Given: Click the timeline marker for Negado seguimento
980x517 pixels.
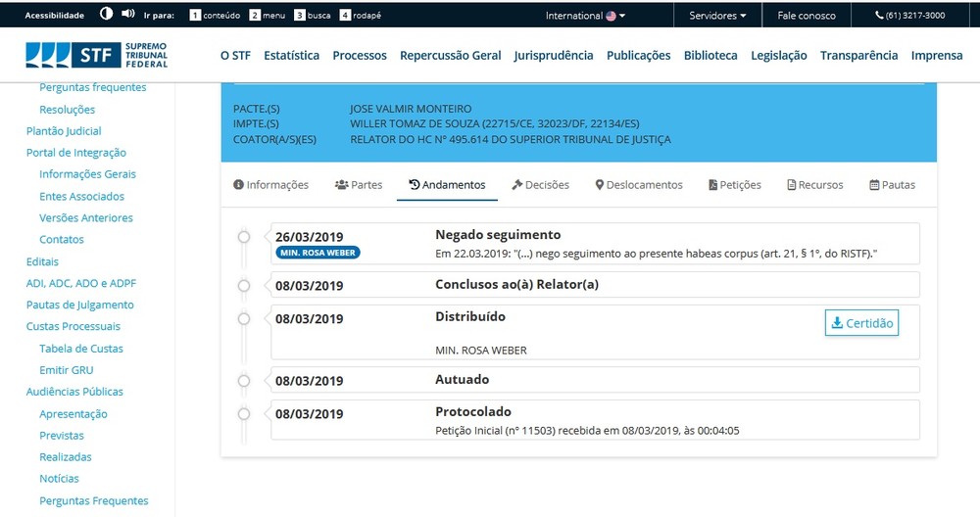Looking at the screenshot, I should pos(244,237).
